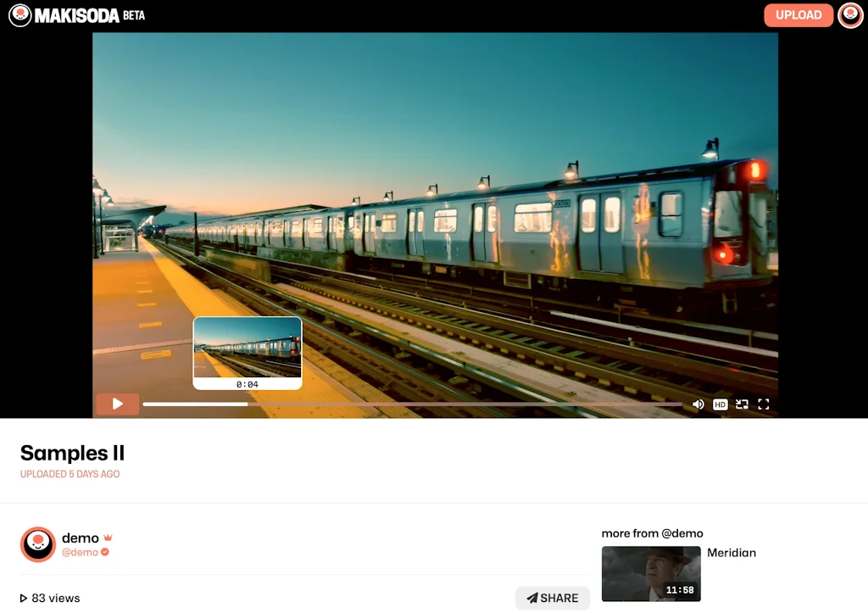Toggle HD video quality
868x613 pixels.
[x=720, y=404]
